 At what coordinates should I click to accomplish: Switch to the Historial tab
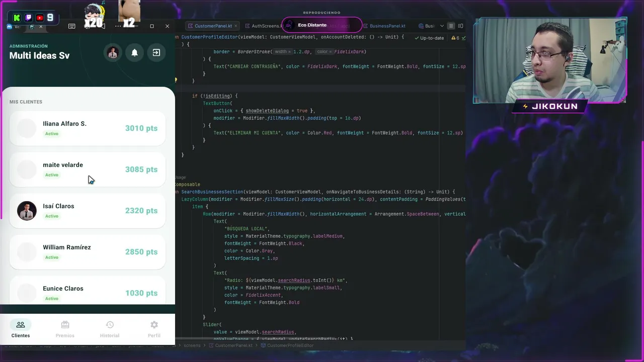[x=110, y=329]
